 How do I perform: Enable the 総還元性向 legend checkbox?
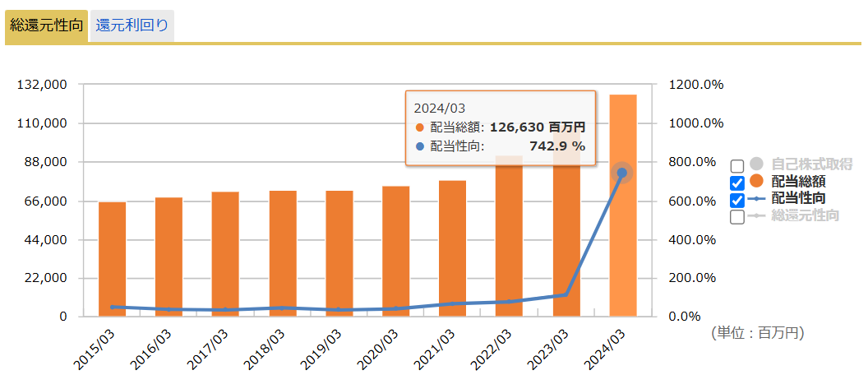click(737, 217)
